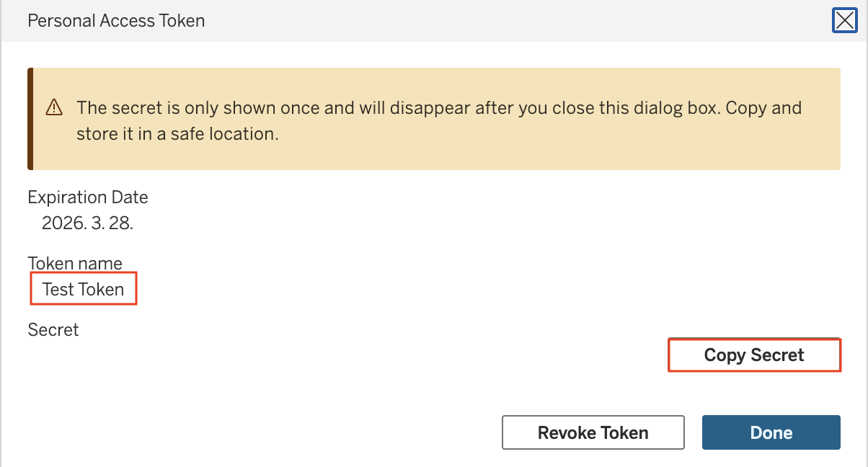Click the Expiration Date label
The height and width of the screenshot is (467, 868).
pos(88,197)
